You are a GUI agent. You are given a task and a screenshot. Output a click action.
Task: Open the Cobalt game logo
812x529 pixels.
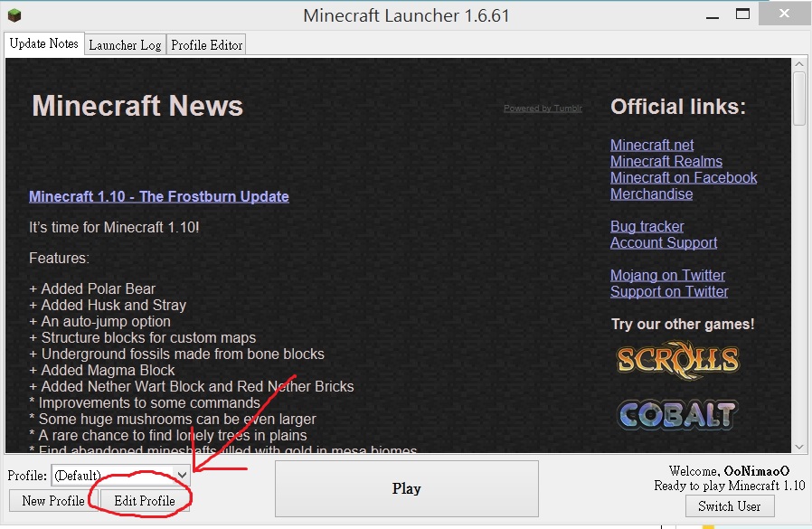678,414
